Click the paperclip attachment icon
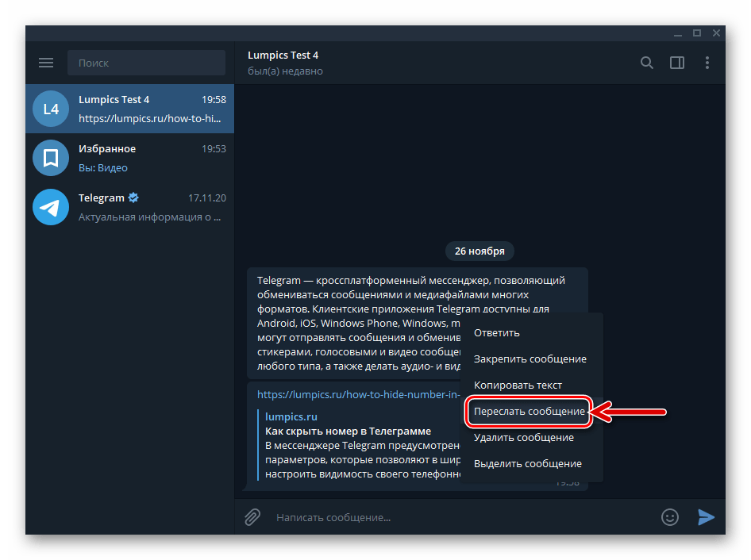Screen dimensions: 751x560 pyautogui.click(x=252, y=516)
